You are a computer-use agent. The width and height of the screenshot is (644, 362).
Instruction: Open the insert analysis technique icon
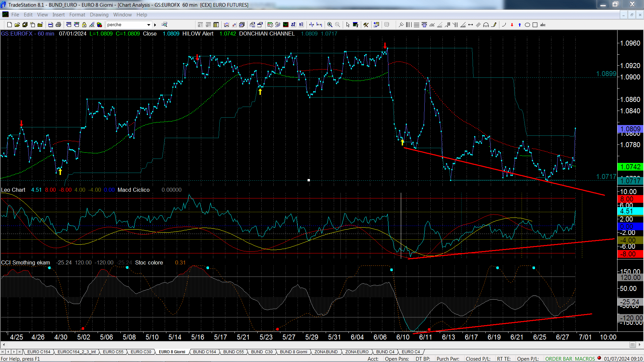coord(226,25)
